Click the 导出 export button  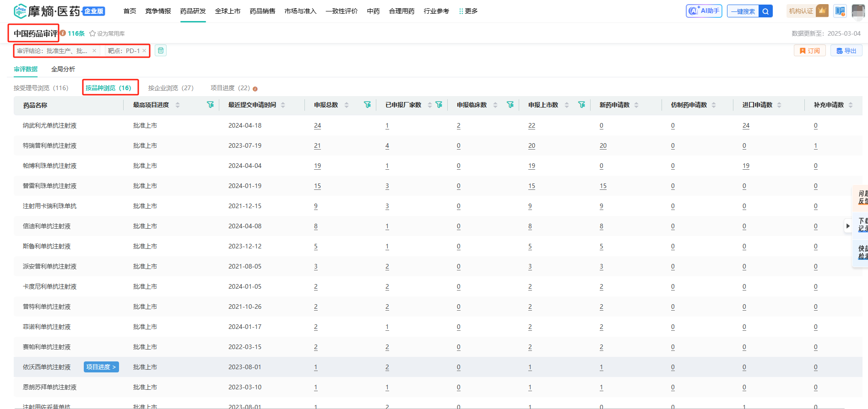pos(846,51)
